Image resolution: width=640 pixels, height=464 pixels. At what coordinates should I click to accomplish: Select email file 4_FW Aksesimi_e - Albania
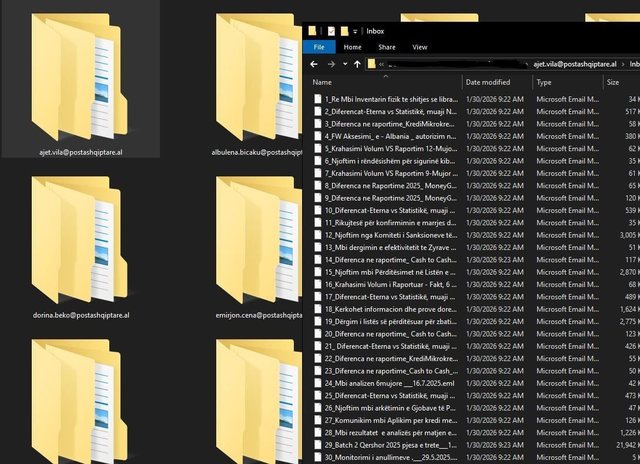(388, 135)
